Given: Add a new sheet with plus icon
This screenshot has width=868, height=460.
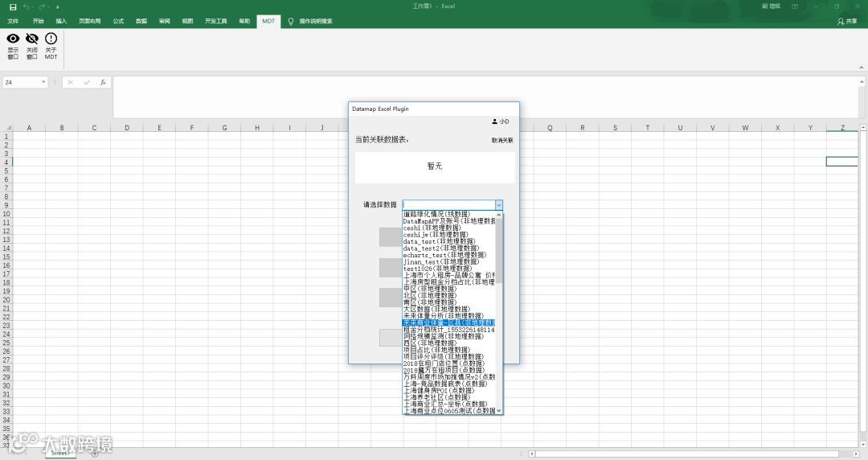Looking at the screenshot, I should tap(95, 454).
